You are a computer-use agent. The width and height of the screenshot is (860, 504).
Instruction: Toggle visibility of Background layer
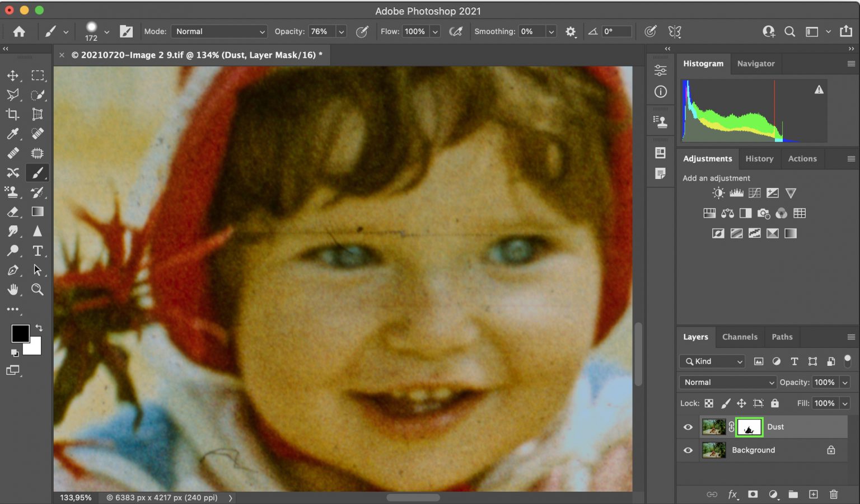688,450
